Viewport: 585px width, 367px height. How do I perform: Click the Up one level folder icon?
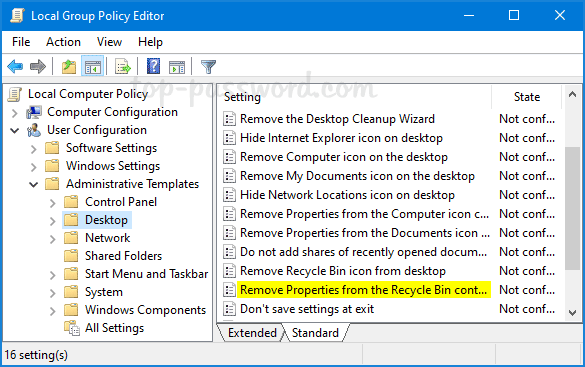pos(69,67)
